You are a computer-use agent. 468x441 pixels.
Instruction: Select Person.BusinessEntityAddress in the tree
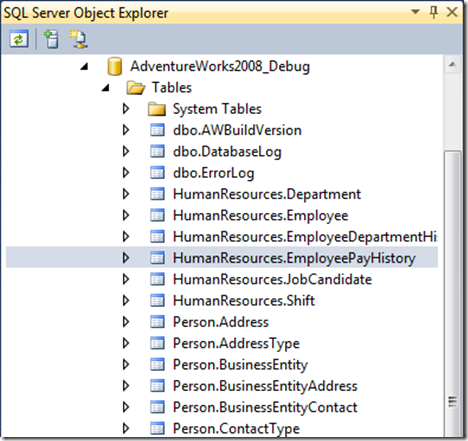tap(265, 387)
